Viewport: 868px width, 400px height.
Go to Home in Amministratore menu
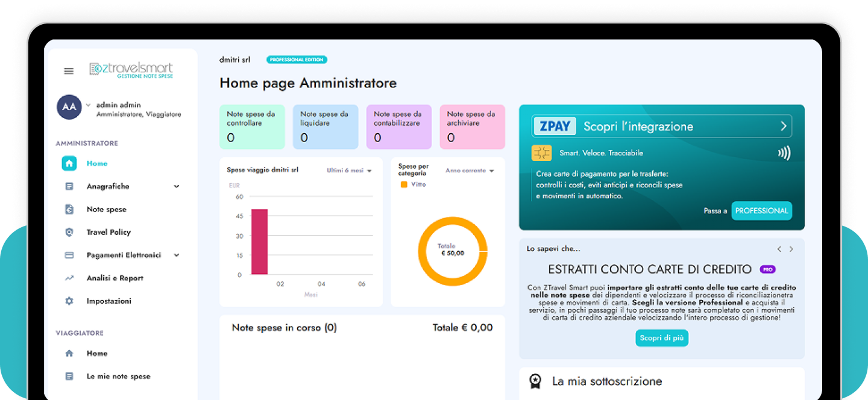click(97, 163)
